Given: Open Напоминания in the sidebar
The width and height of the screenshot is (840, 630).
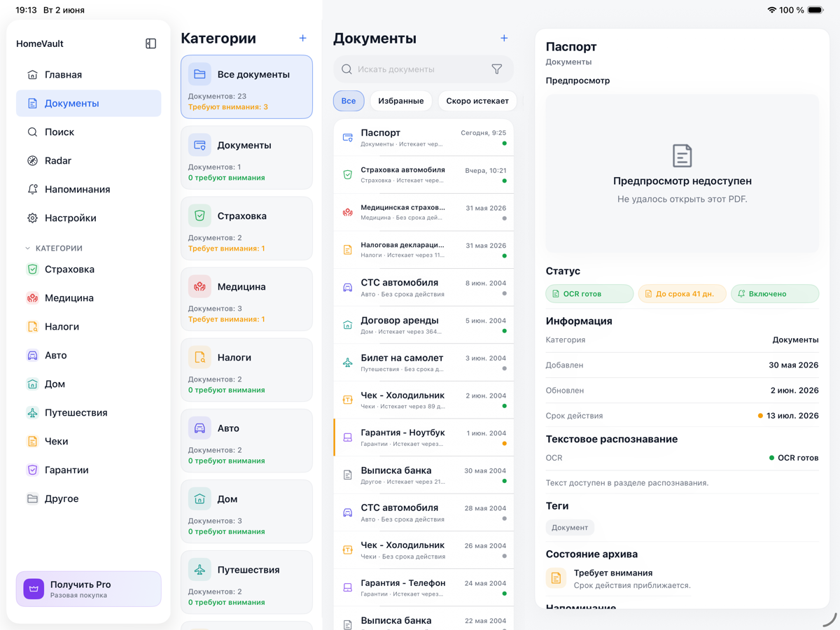Looking at the screenshot, I should pyautogui.click(x=89, y=189).
